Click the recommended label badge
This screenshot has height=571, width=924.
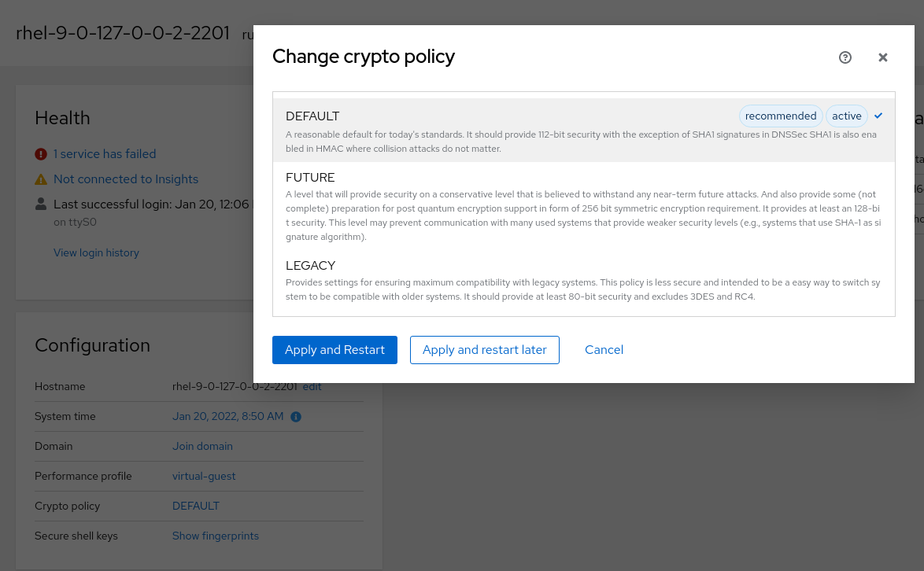point(781,116)
